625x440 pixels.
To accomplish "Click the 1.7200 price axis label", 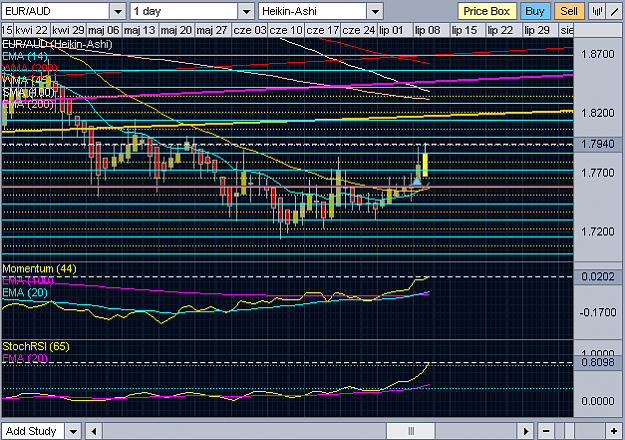I will point(597,232).
